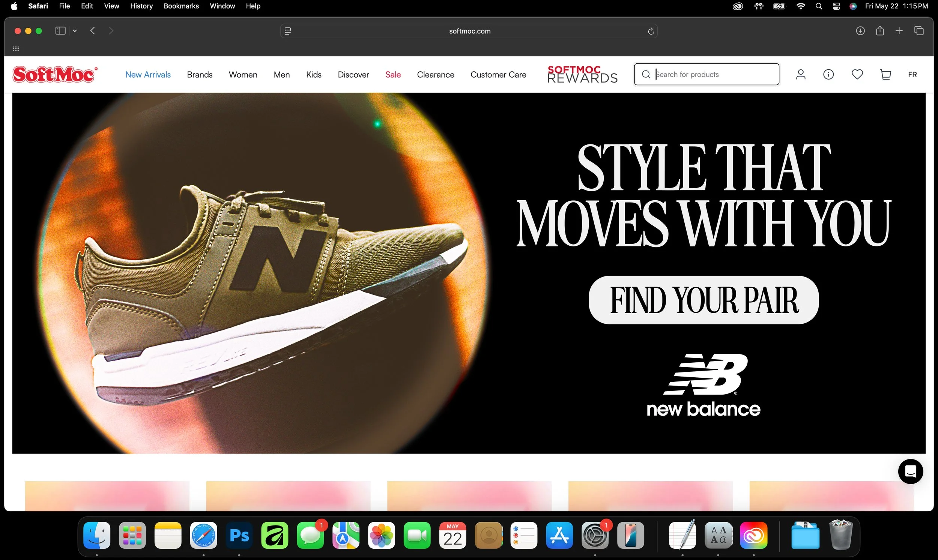Viewport: 938px width, 560px height.
Task: Show the tab overview
Action: tap(919, 30)
